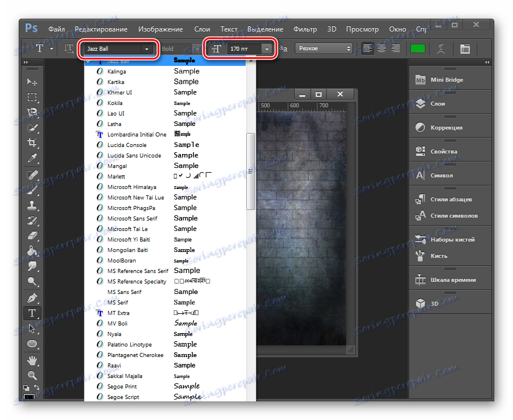The width and height of the screenshot is (513, 420).
Task: Enable left text alignment
Action: pyautogui.click(x=367, y=49)
